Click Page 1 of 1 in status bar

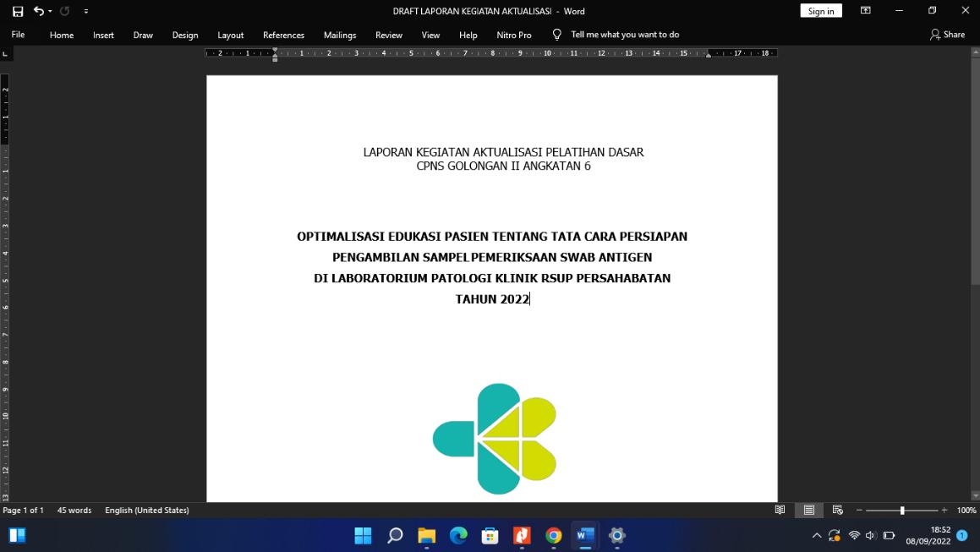coord(23,510)
